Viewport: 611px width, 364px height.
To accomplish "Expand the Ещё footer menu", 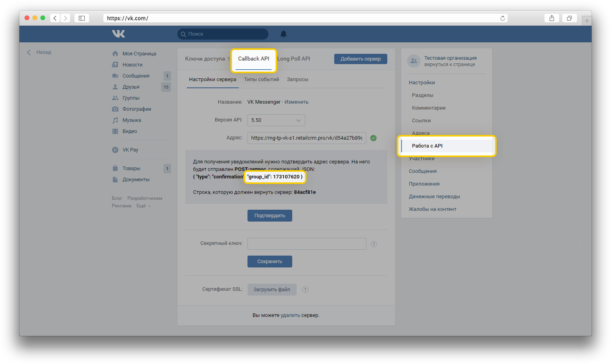I will pos(144,206).
